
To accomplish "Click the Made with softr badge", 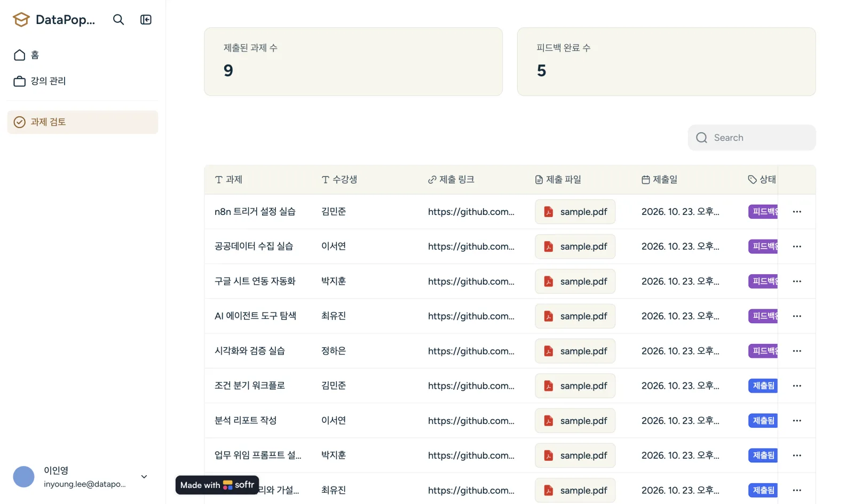I will (x=217, y=485).
